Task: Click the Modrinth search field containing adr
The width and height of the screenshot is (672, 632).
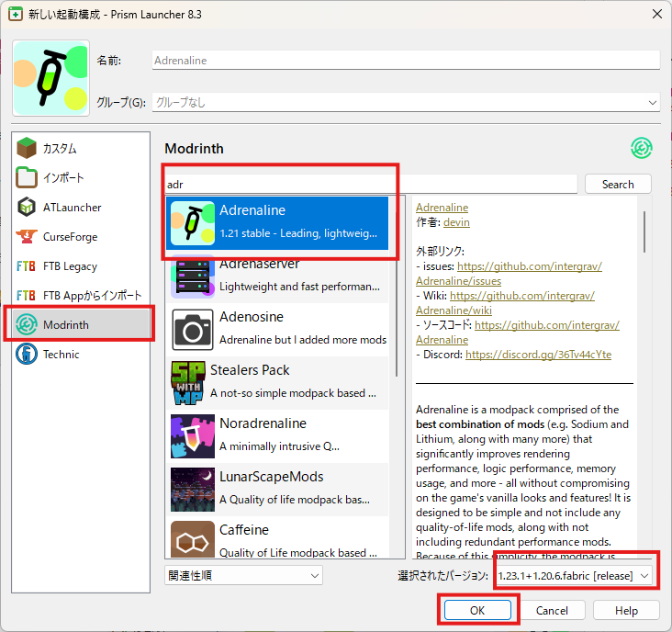Action: [x=371, y=185]
